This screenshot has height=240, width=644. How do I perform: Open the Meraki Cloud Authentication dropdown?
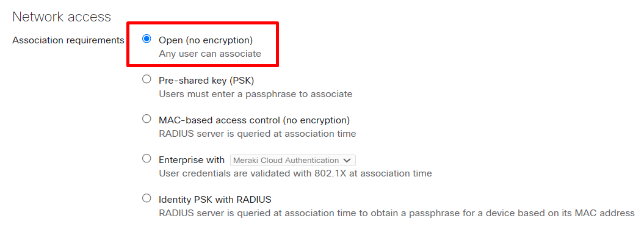coord(293,160)
